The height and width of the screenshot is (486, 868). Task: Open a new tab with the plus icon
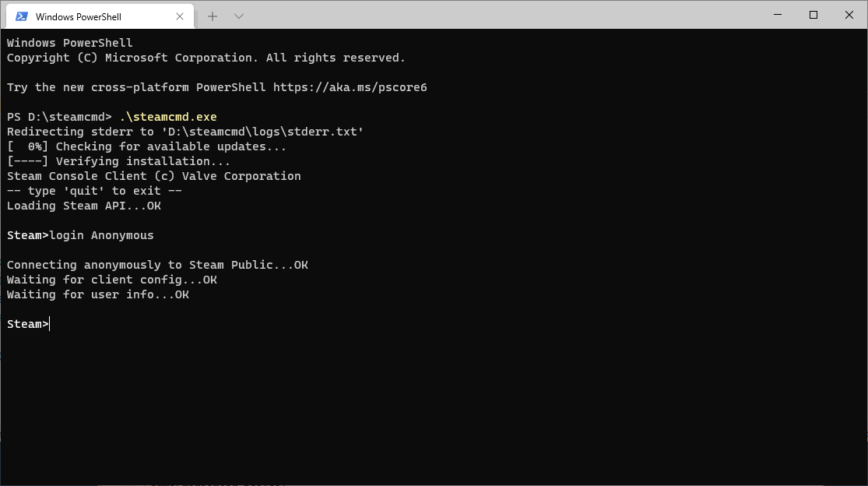pos(212,16)
